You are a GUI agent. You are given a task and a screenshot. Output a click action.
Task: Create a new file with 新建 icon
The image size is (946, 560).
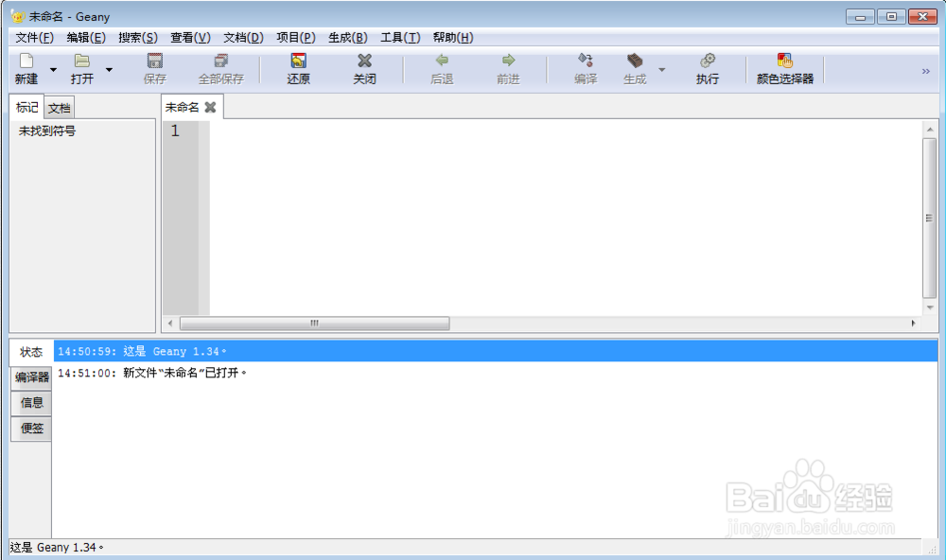pyautogui.click(x=26, y=61)
